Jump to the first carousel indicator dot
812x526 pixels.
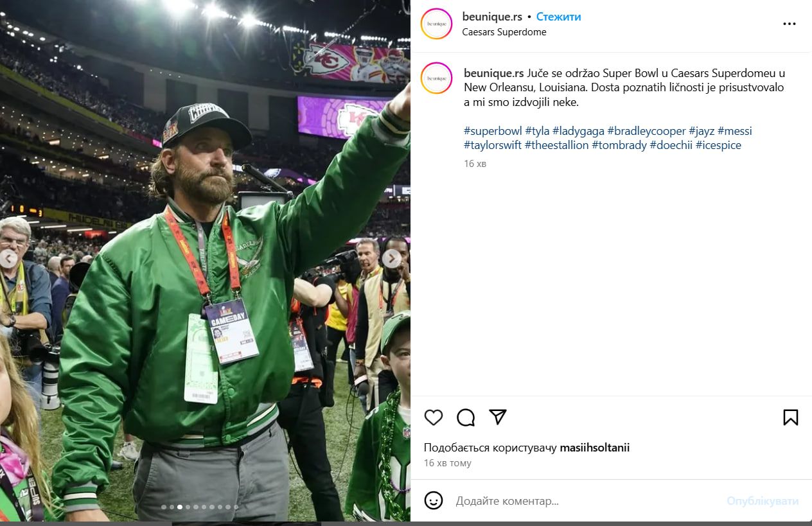coord(164,507)
